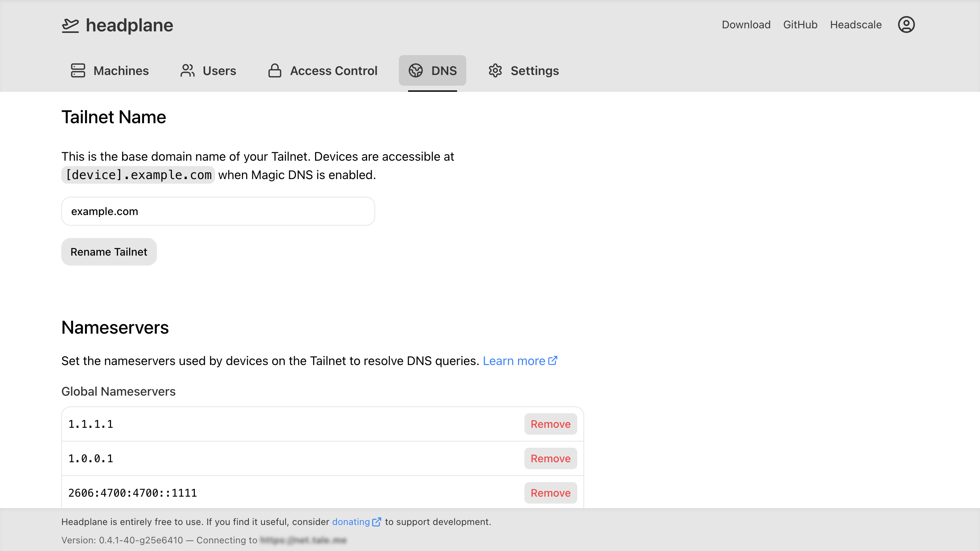
Task: Click the version number text in footer
Action: click(122, 540)
